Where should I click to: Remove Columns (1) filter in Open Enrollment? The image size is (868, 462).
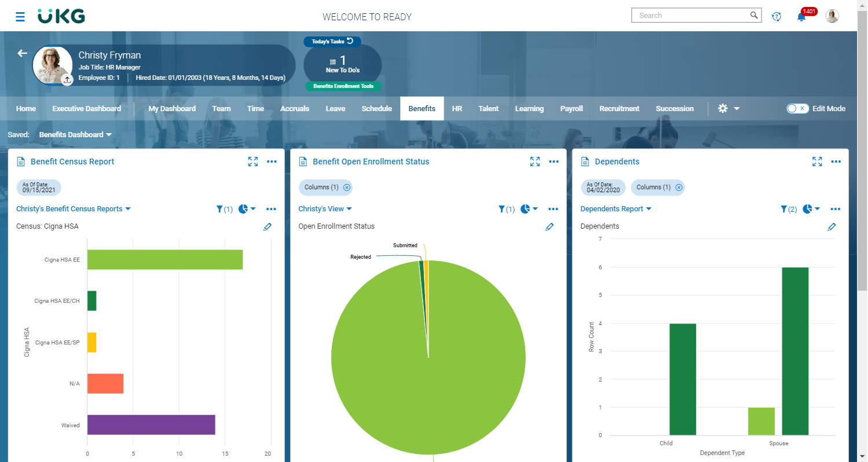[347, 187]
